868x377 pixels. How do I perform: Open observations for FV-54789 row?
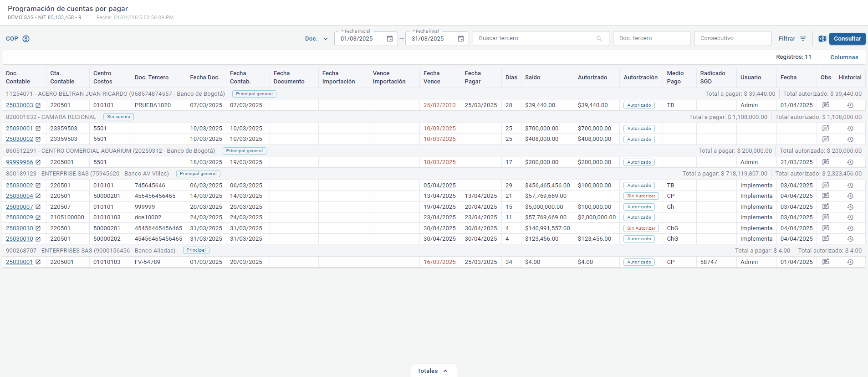pyautogui.click(x=826, y=262)
